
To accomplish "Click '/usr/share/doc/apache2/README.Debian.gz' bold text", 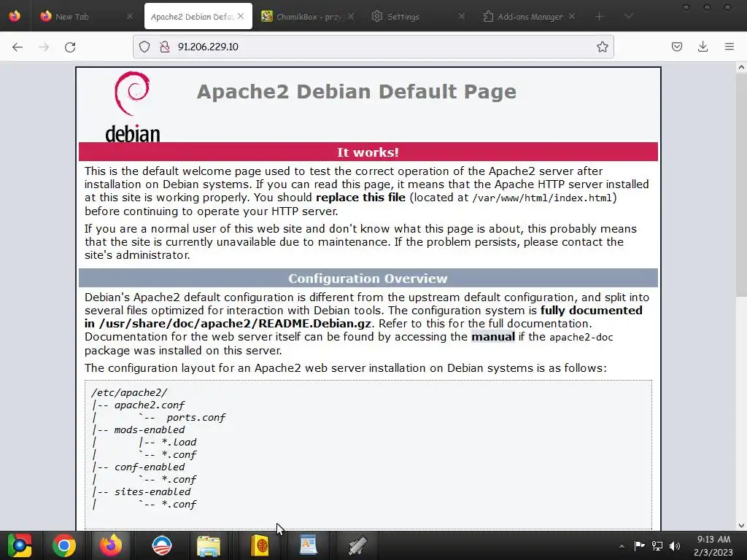I will [x=235, y=324].
